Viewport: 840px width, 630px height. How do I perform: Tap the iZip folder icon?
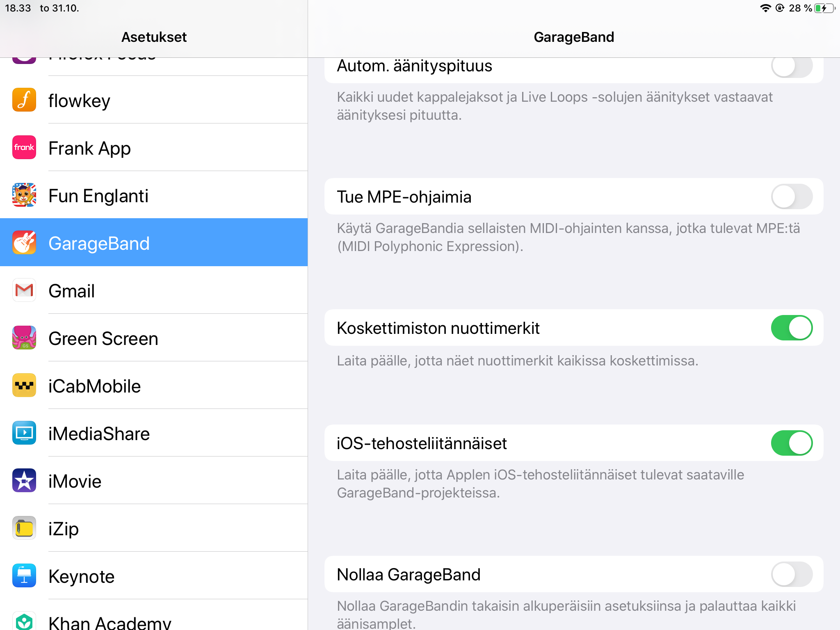pos(24,528)
